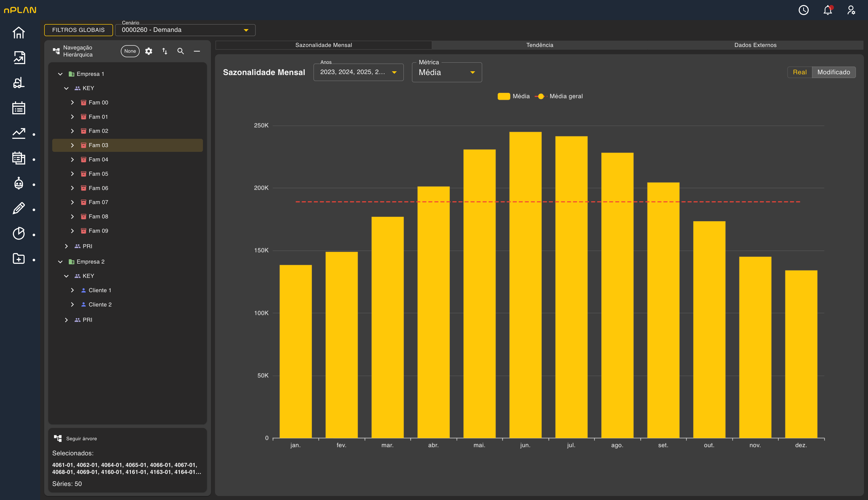Image resolution: width=868 pixels, height=500 pixels.
Task: Open the add folder sidebar icon
Action: (19, 259)
